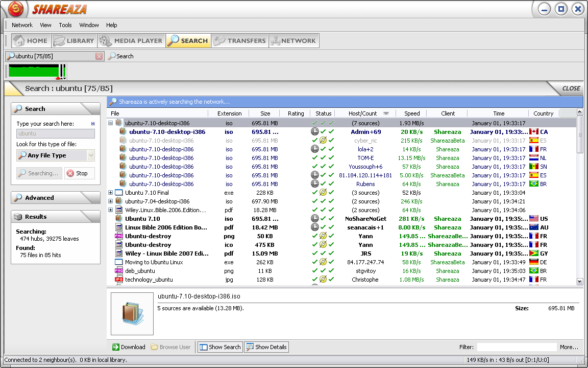Screen dimensions: 588x368
Task: Click the Netherlands flag in TOM-E row
Action: tap(533, 158)
